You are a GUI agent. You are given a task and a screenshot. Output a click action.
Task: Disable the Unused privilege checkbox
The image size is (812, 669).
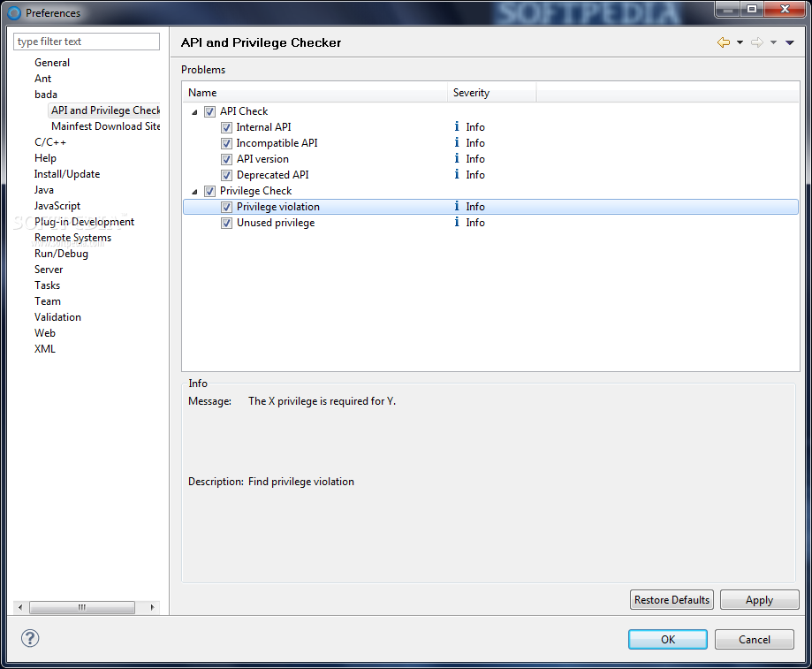pos(226,224)
